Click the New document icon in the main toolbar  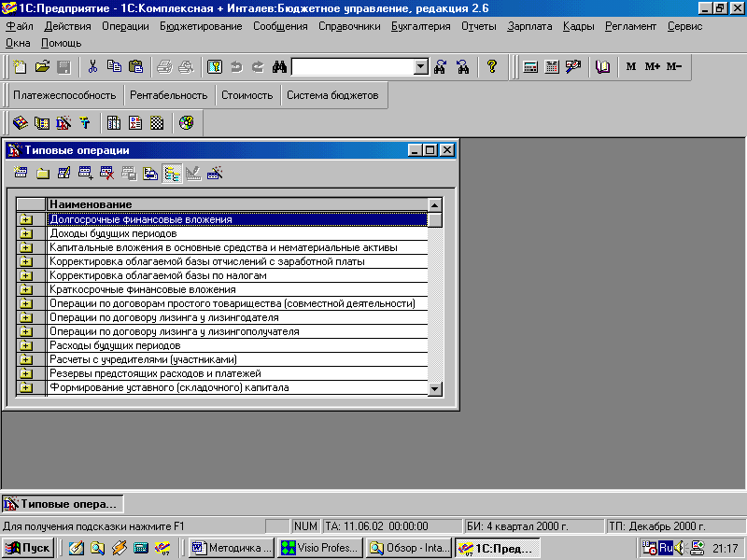[20, 66]
